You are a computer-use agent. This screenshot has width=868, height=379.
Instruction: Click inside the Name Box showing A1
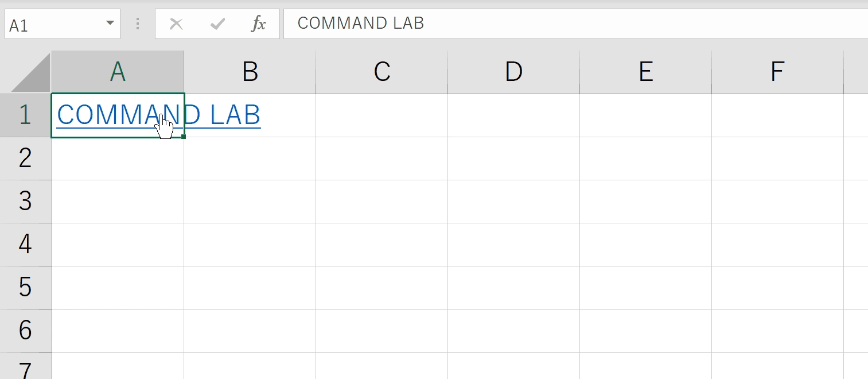54,24
